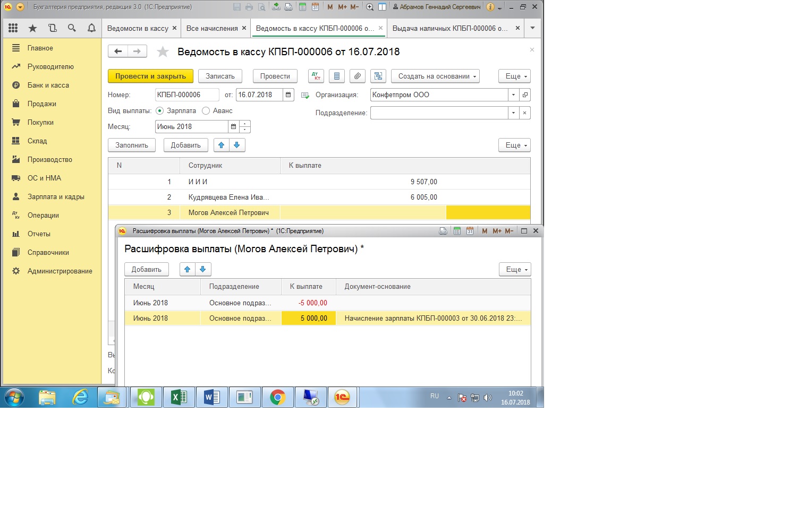The height and width of the screenshot is (532, 798).
Task: Click Добавить in Расшифровка выплаты window
Action: coord(146,269)
